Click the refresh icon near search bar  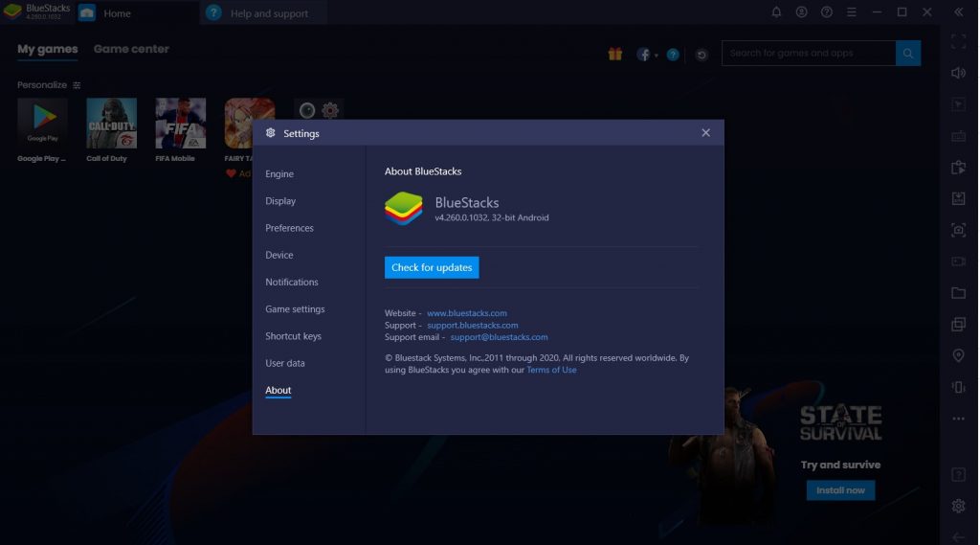point(702,55)
